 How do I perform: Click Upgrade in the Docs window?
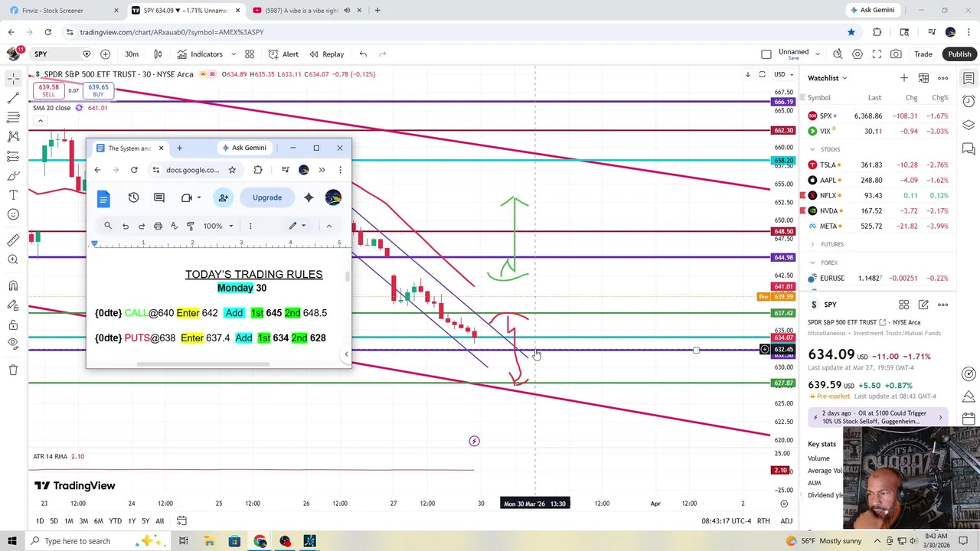pyautogui.click(x=267, y=197)
